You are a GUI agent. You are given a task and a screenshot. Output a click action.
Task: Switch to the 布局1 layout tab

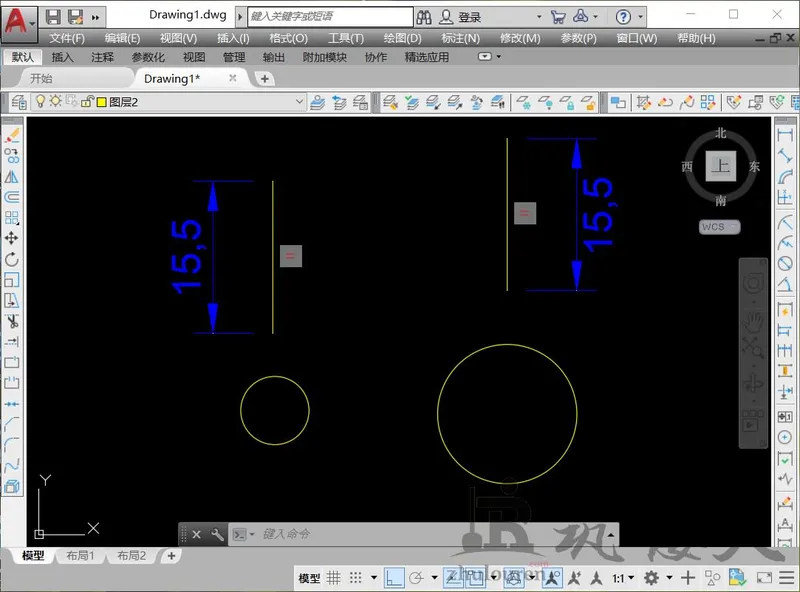click(79, 556)
